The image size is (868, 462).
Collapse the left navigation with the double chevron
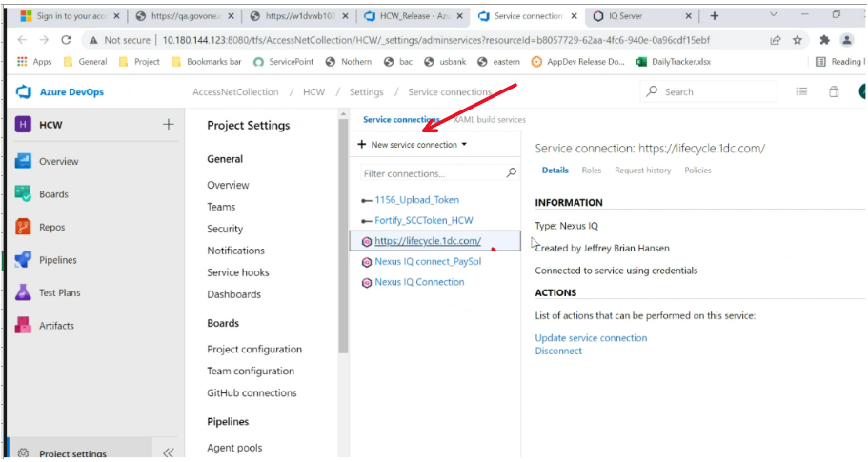coord(168,453)
